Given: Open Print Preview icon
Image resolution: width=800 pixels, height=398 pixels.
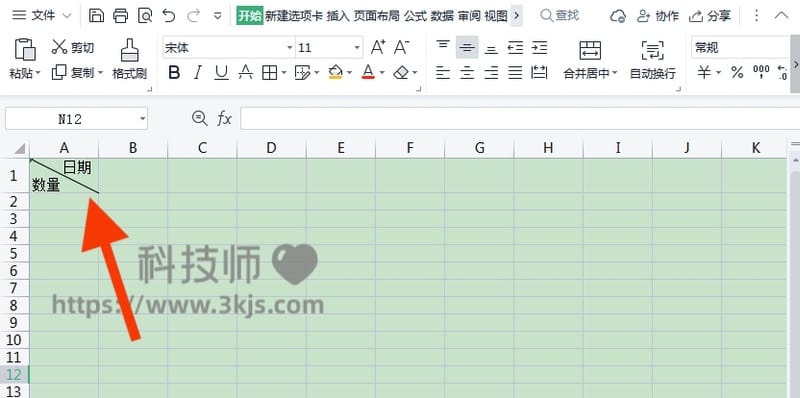Looking at the screenshot, I should (145, 16).
